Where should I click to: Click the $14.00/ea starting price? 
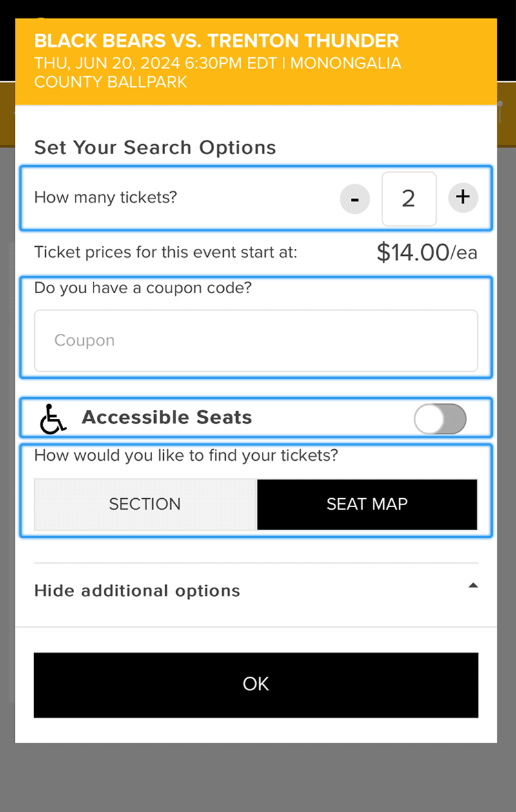(x=426, y=253)
